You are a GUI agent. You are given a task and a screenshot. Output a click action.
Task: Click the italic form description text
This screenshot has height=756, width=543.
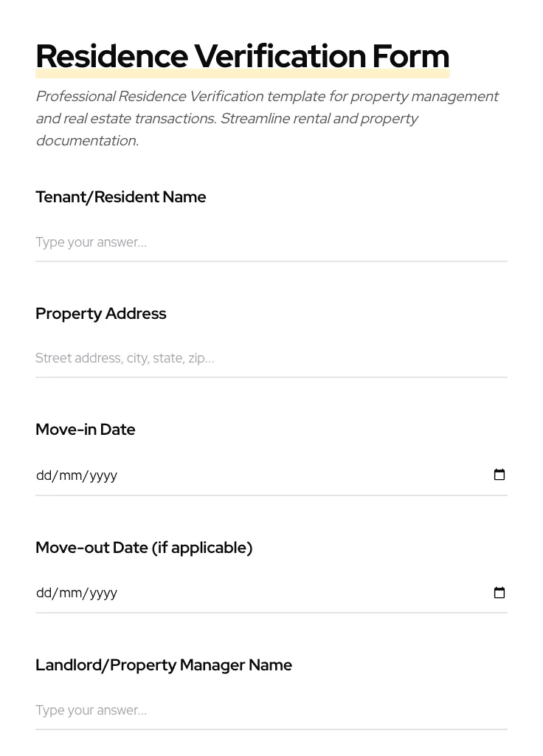(267, 118)
